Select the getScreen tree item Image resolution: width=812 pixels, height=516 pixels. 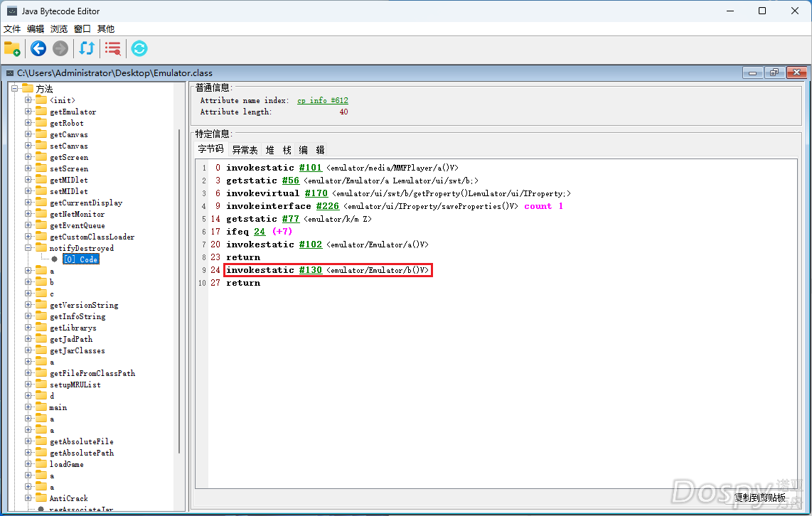(69, 157)
